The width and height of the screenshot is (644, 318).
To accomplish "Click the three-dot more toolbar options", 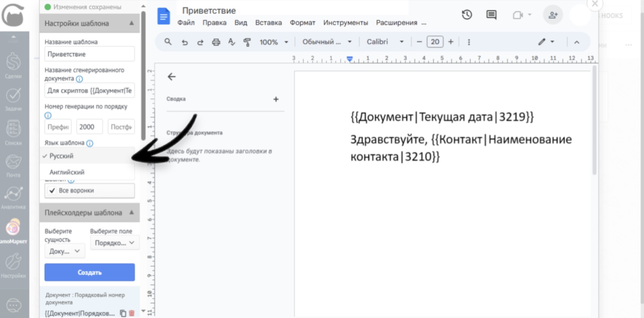I will 469,42.
